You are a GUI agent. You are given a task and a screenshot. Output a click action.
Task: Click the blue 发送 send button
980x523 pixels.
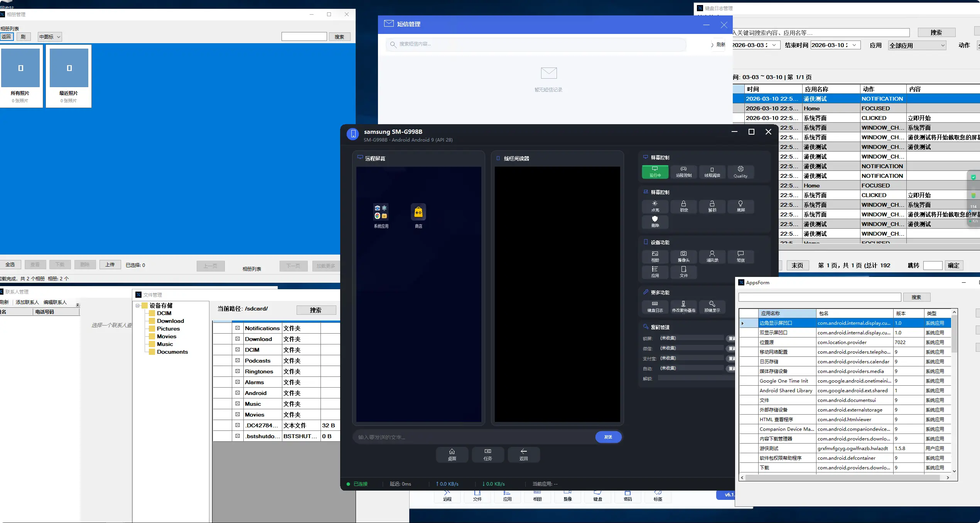(608, 437)
